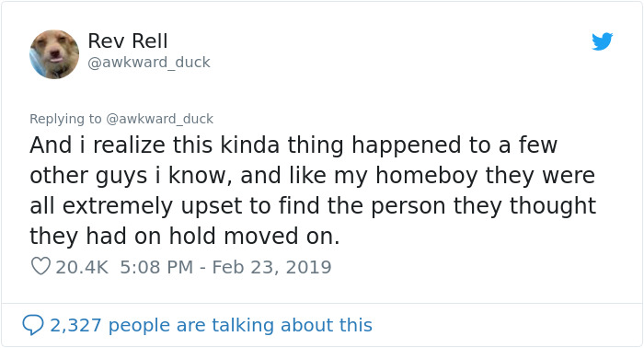The image size is (644, 348).
Task: Click the 20.4K likes count
Action: pos(82,267)
